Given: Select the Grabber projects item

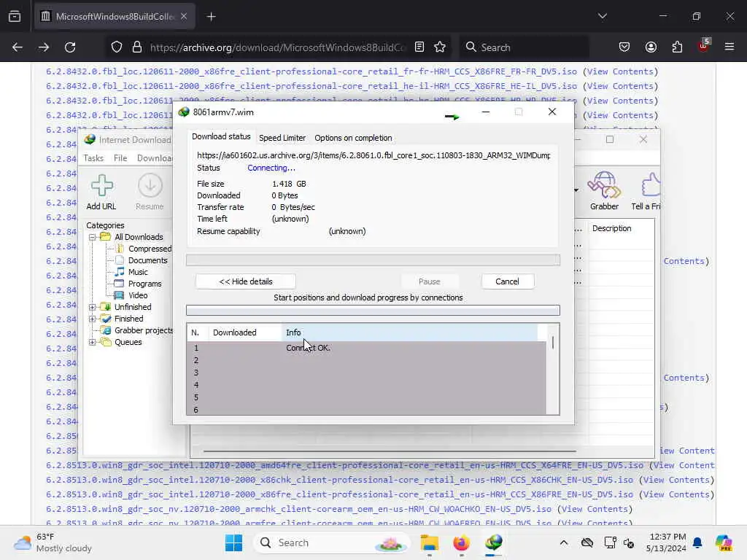Looking at the screenshot, I should [x=144, y=330].
